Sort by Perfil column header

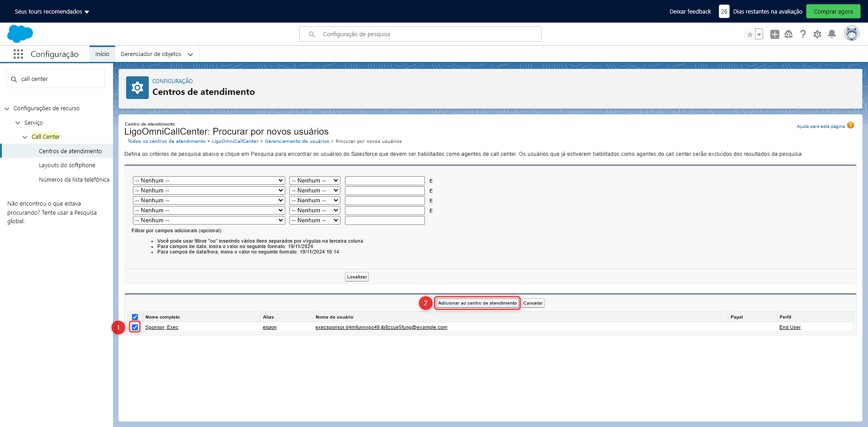[785, 317]
